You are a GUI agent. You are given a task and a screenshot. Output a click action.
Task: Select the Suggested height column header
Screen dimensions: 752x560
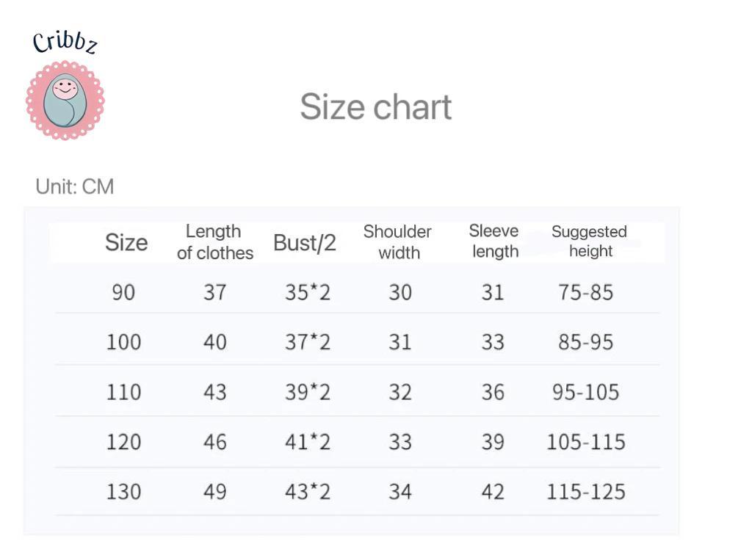[590, 241]
